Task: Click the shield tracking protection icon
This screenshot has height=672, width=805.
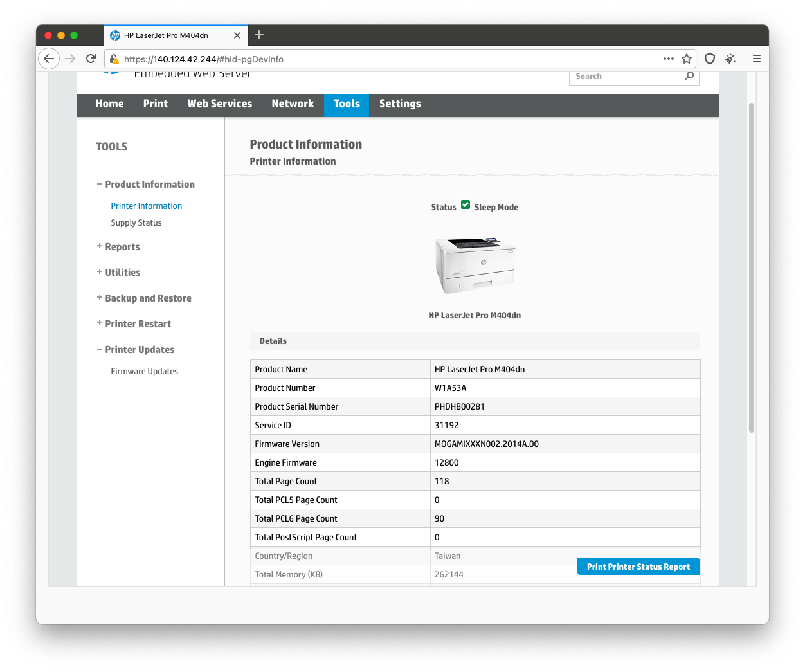Action: pos(710,59)
